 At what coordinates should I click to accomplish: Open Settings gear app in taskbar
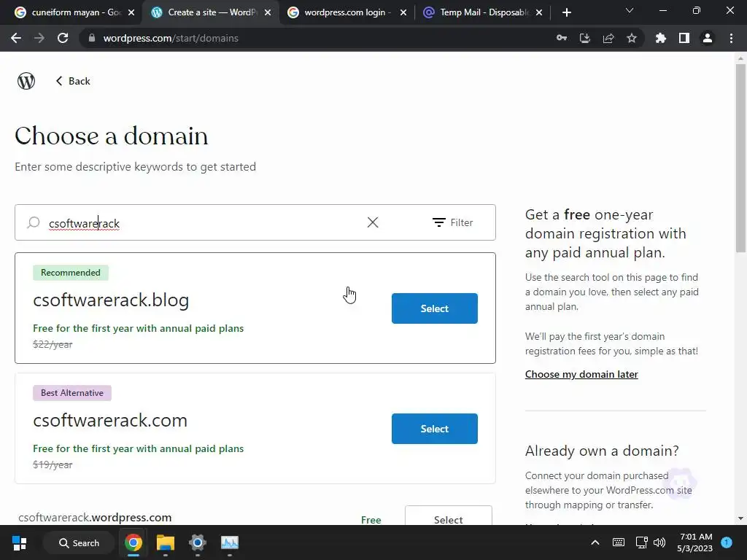[x=197, y=542]
